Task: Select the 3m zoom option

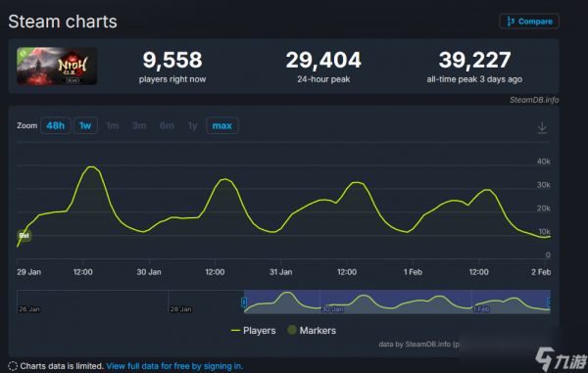Action: [139, 126]
